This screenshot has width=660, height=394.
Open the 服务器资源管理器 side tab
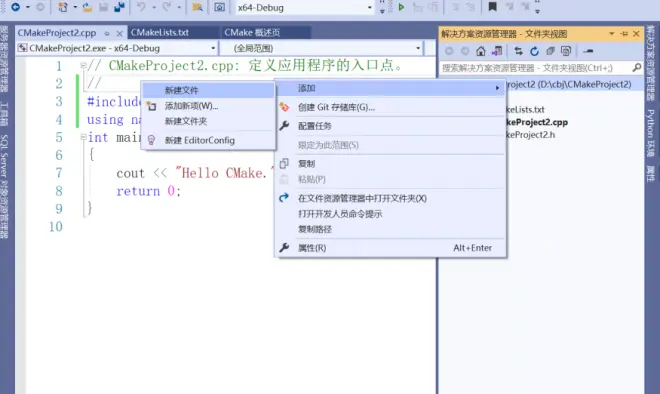click(x=4, y=59)
